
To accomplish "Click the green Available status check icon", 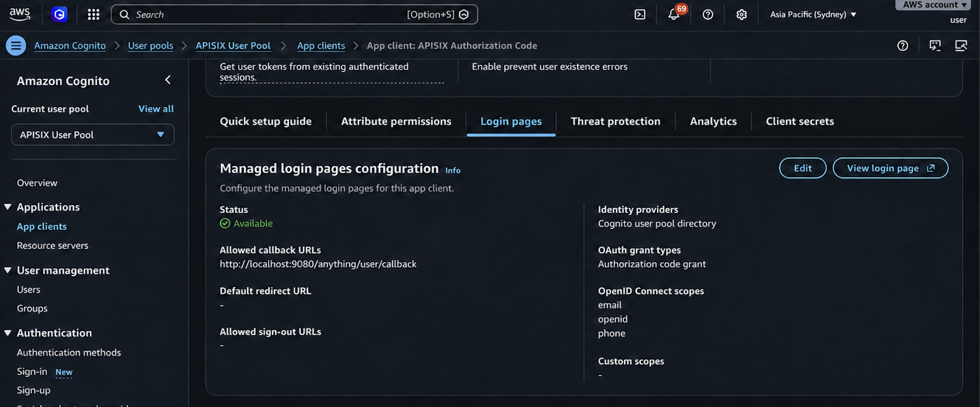I will coord(225,223).
